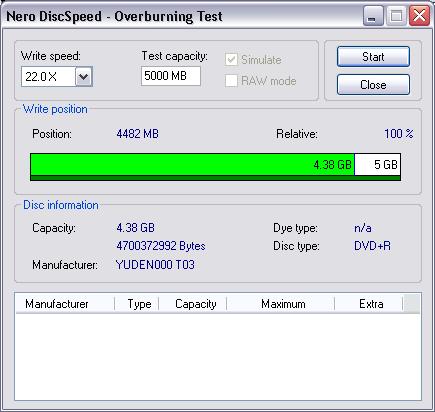This screenshot has width=435, height=412.
Task: Click the manufacturer value YUDEN000 T03
Action: 155,265
